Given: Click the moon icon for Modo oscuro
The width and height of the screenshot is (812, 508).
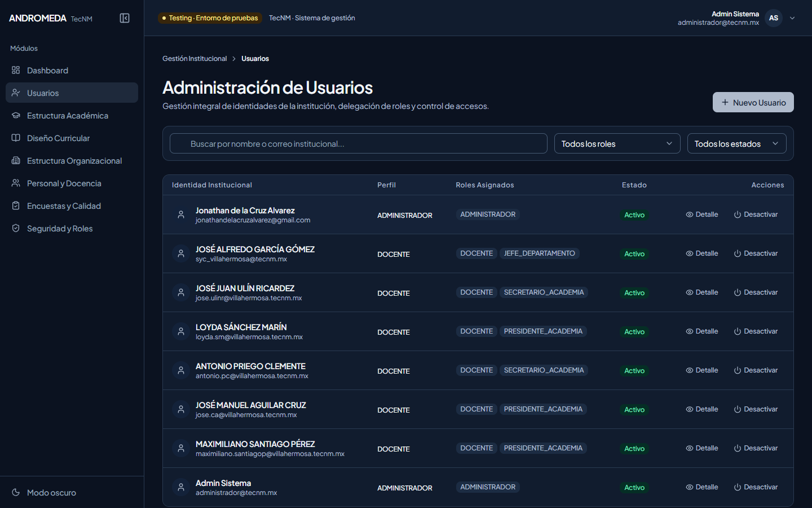Looking at the screenshot, I should tap(16, 492).
